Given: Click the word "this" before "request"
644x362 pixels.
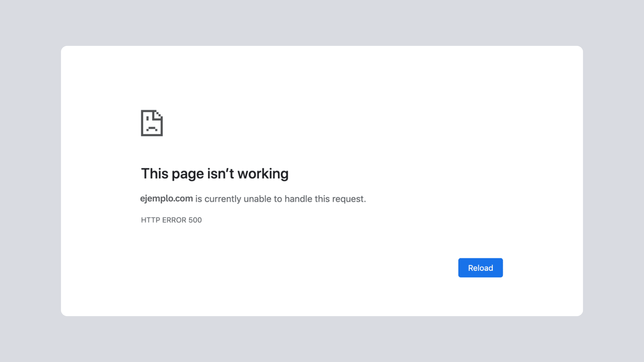Looking at the screenshot, I should tap(322, 199).
